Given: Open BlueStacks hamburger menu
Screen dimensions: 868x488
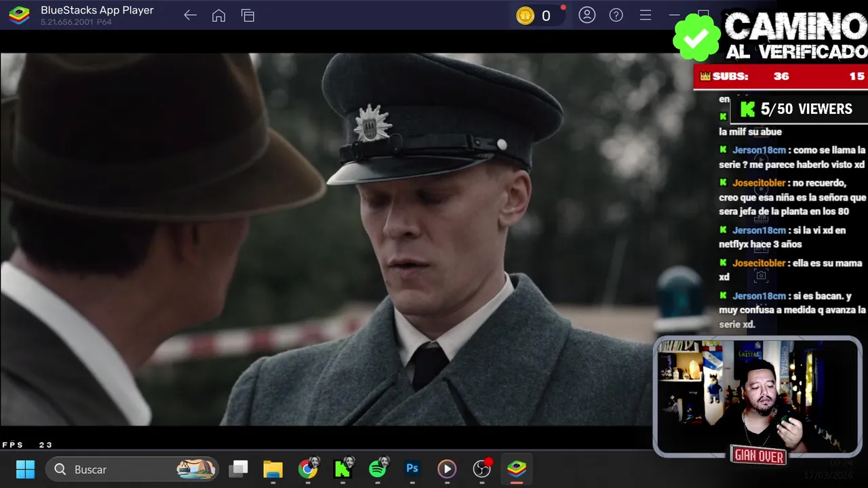Looking at the screenshot, I should pyautogui.click(x=646, y=15).
